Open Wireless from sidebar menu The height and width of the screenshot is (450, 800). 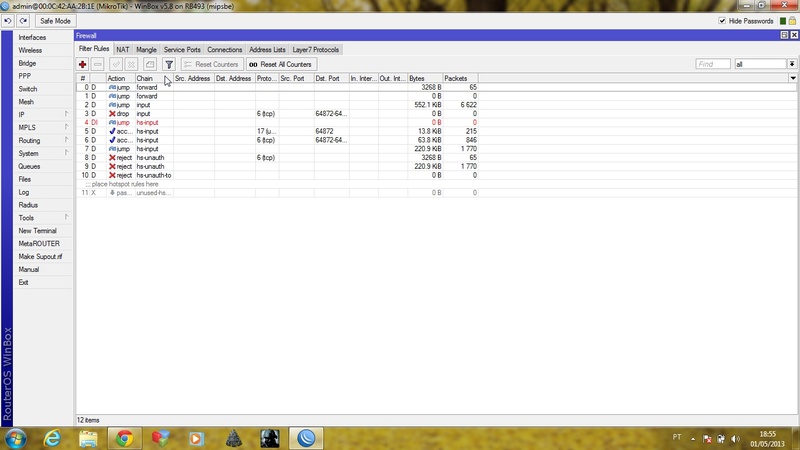click(43, 50)
